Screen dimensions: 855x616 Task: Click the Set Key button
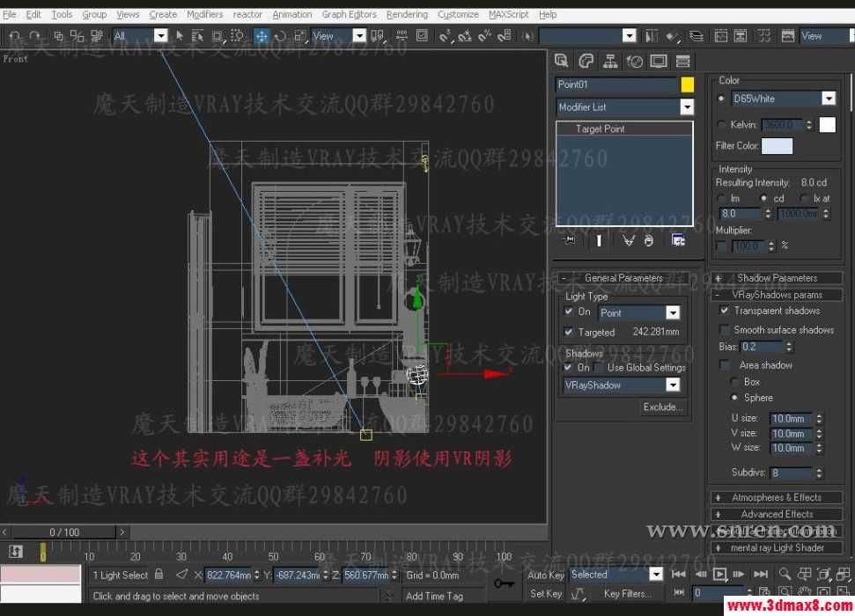click(545, 594)
